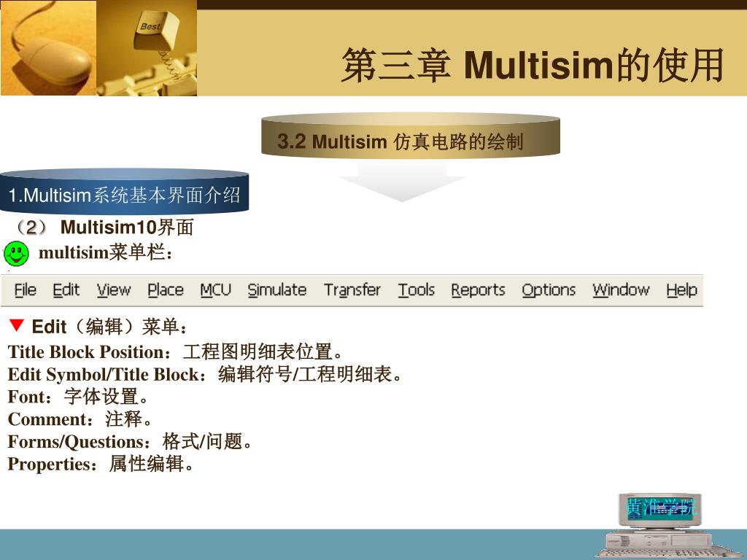Select the 3.2 Multisim 仿真电路的绘制 banner
Screen dimensions: 747x560
410,135
